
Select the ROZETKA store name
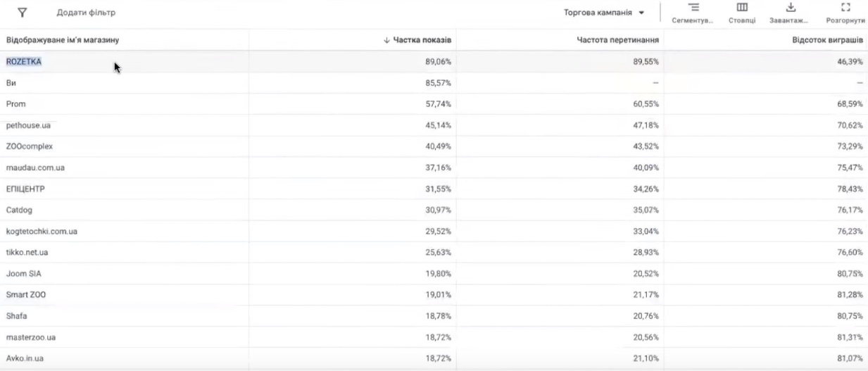point(24,62)
